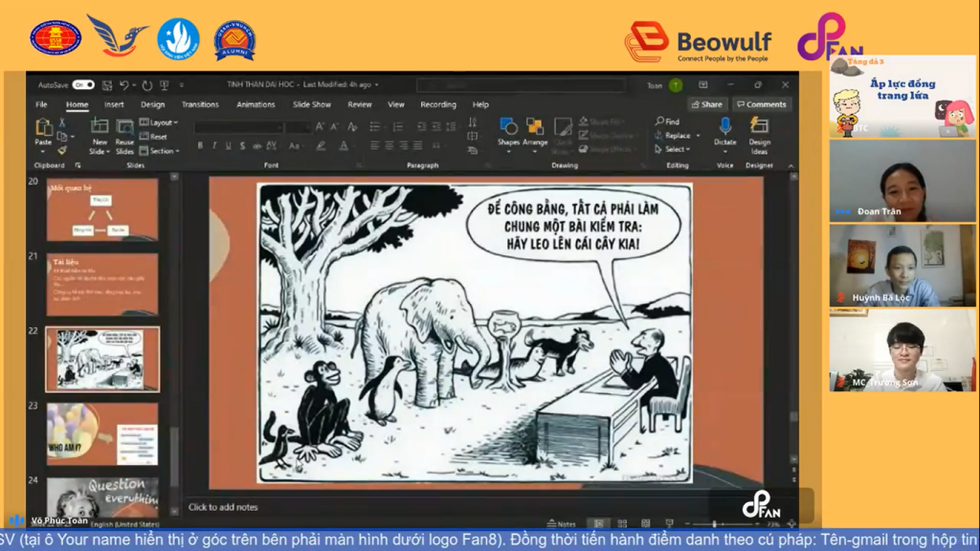Open the Shapes gallery
The width and height of the screenshot is (980, 551).
pyautogui.click(x=508, y=136)
